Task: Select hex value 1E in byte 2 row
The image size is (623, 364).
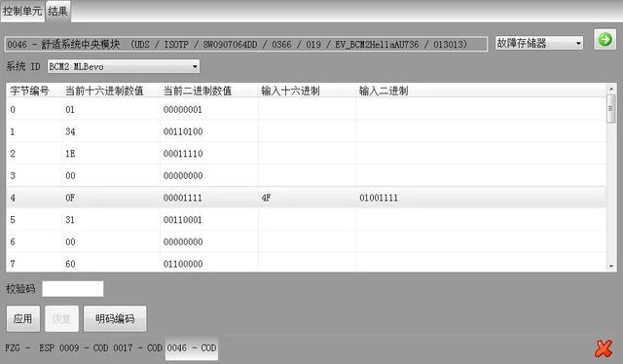Action: pos(70,154)
